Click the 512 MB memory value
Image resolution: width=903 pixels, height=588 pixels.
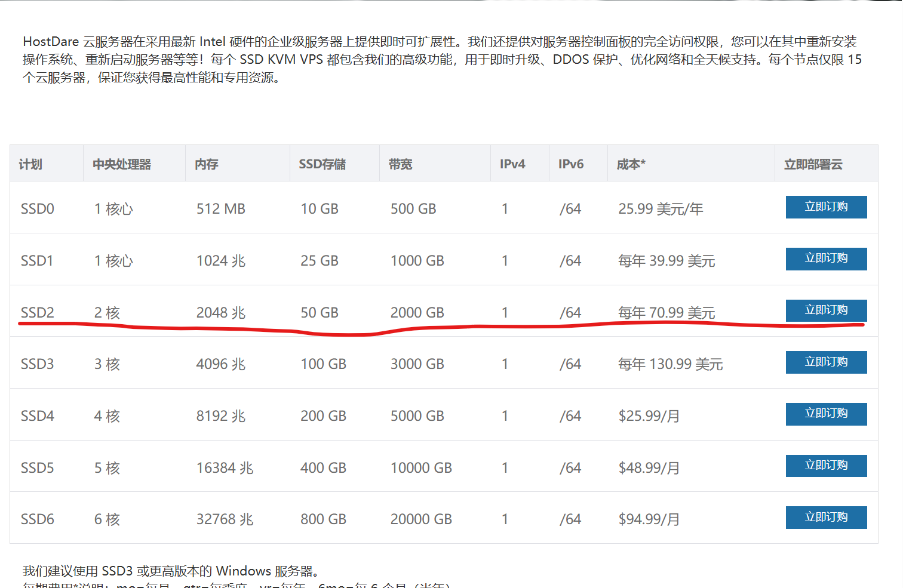[x=221, y=209]
